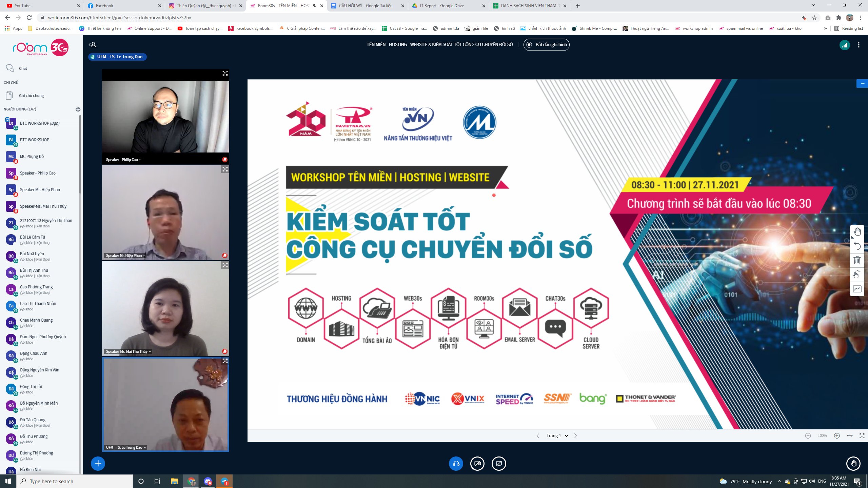This screenshot has height=488, width=868.
Task: Click the connection status signal icon
Action: 844,45
